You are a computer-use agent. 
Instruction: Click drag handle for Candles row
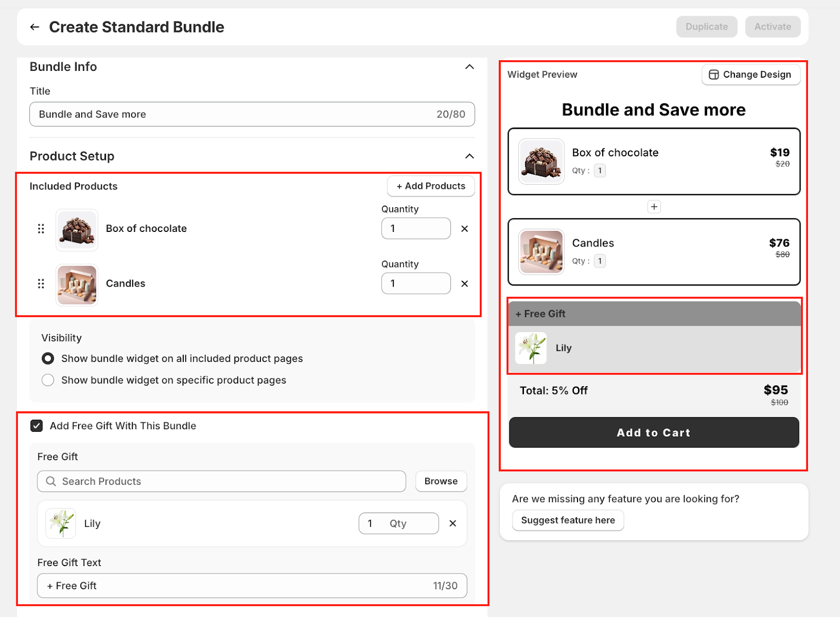(41, 284)
